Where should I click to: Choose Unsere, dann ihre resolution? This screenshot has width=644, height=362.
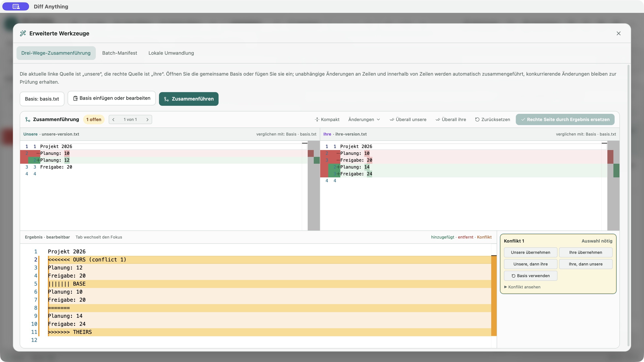click(530, 264)
